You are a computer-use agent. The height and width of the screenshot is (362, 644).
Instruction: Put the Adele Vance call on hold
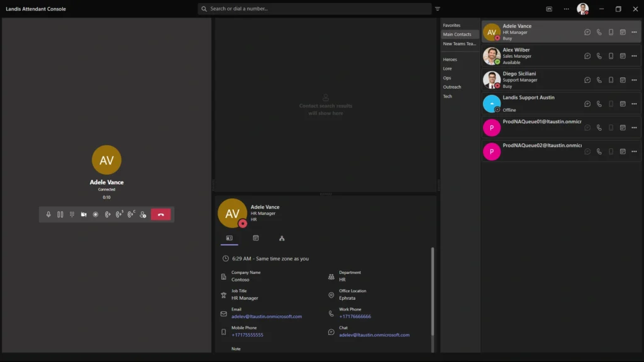(x=60, y=215)
